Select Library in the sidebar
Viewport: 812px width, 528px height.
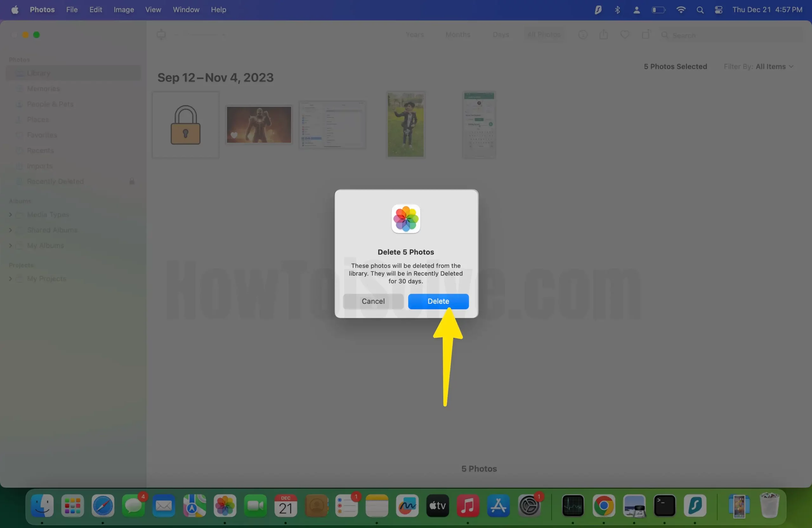73,73
